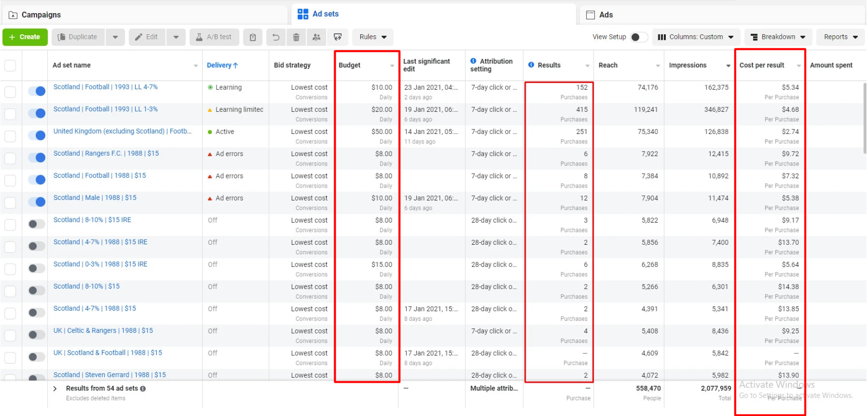Click the info icon beside Attribution setting
Screen dimensions: 868x416
tap(473, 61)
